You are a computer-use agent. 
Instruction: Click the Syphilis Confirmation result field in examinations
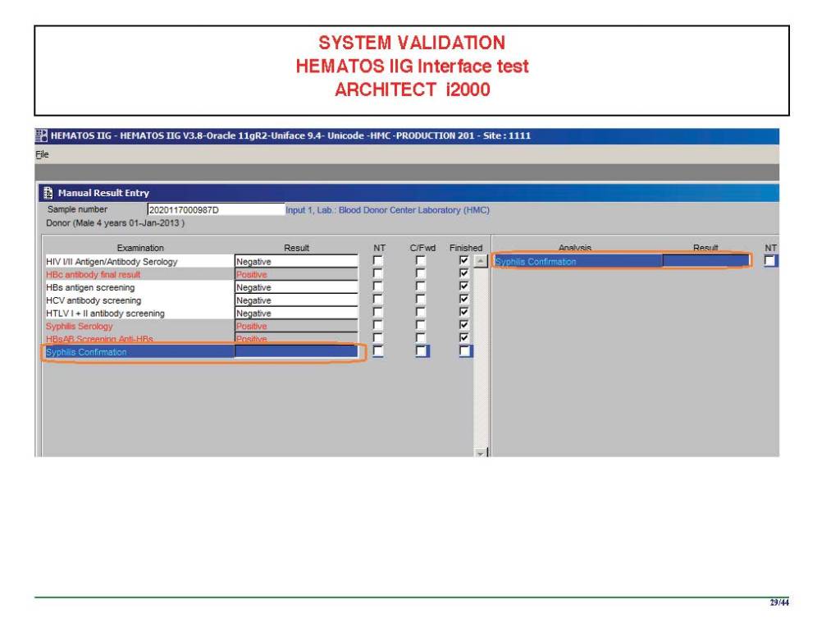[296, 352]
